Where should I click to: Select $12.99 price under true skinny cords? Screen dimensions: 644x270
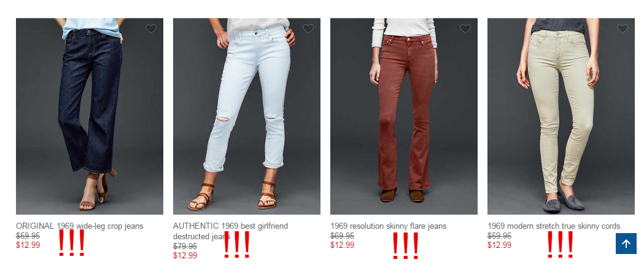point(500,245)
